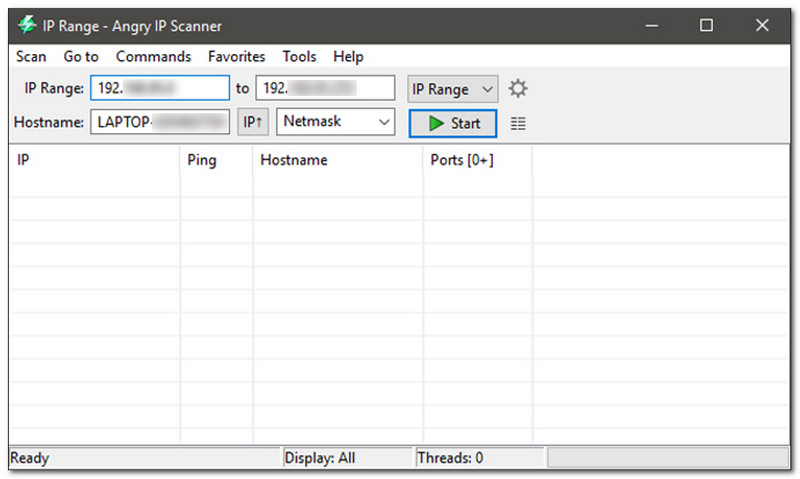This screenshot has height=479, width=800.
Task: Open the Scan menu
Action: click(x=31, y=56)
